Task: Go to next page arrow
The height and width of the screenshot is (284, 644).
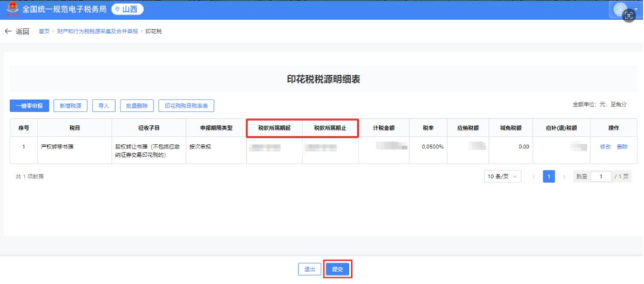Action: click(x=564, y=177)
